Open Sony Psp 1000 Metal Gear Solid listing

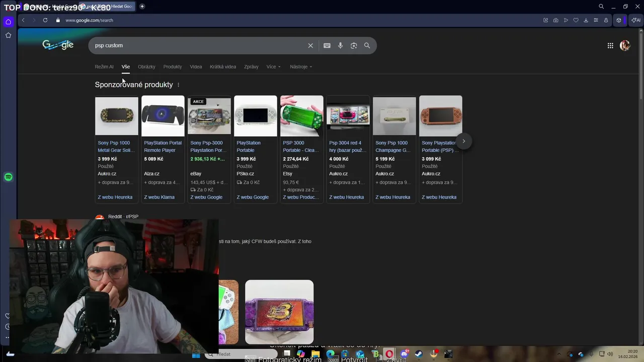pos(116,146)
